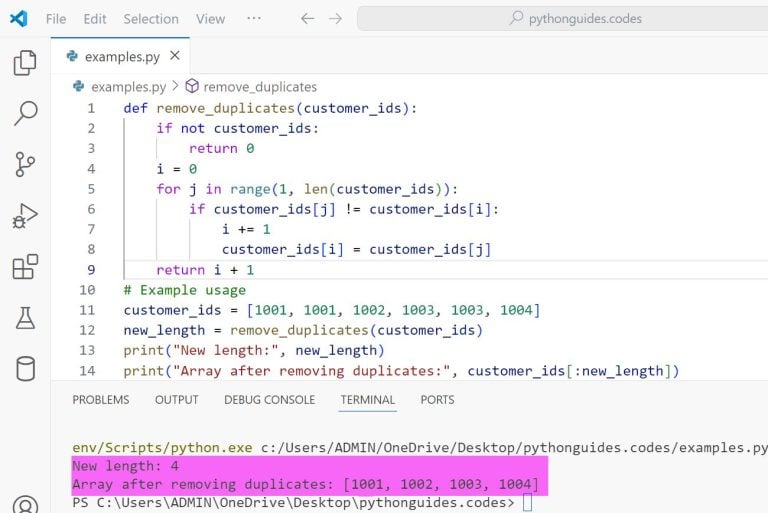Click line number 9 in the gutter
768x513 pixels.
[91, 270]
